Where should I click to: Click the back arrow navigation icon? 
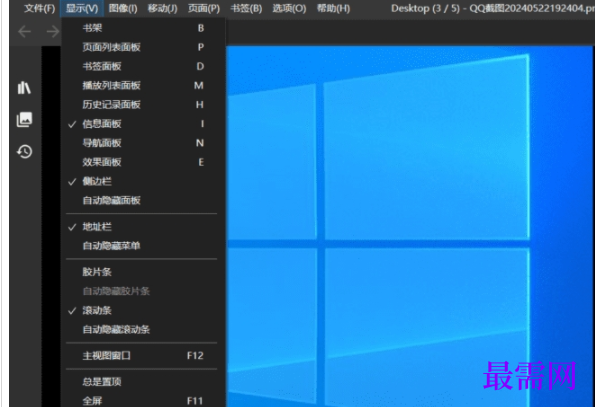pyautogui.click(x=25, y=31)
